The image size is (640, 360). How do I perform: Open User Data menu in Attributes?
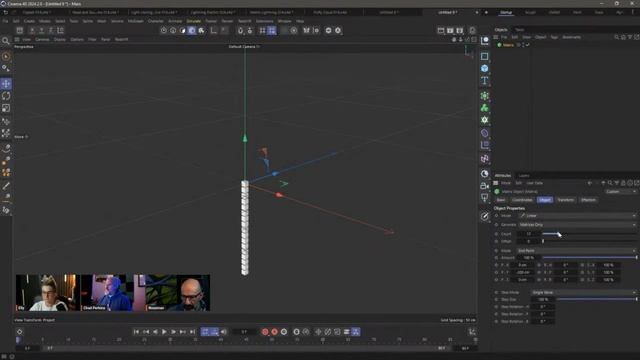pyautogui.click(x=535, y=183)
